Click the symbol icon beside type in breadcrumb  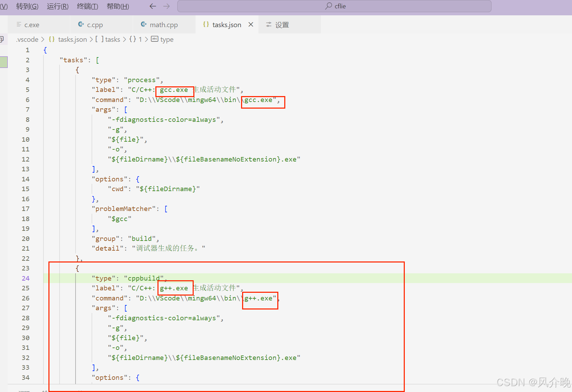point(154,39)
